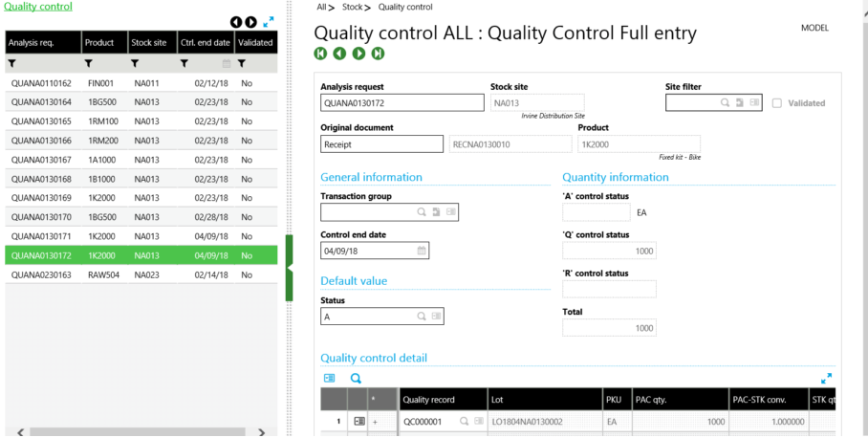Image resolution: width=868 pixels, height=438 pixels.
Task: Click the lookup magnifier in Site filter field
Action: tap(726, 102)
